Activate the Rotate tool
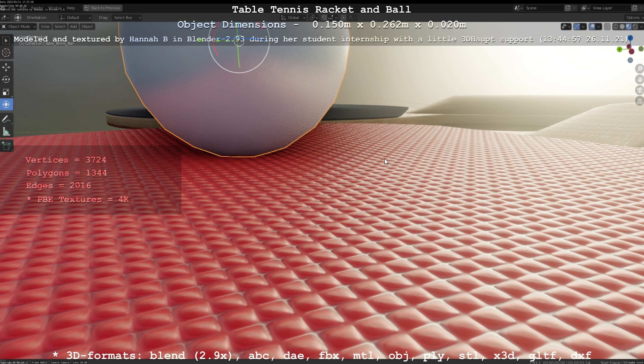This screenshot has width=644, height=364. [x=6, y=80]
